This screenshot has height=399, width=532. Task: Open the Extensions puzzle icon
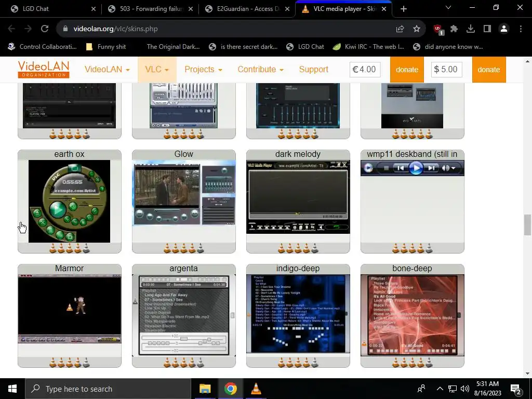[x=454, y=29]
